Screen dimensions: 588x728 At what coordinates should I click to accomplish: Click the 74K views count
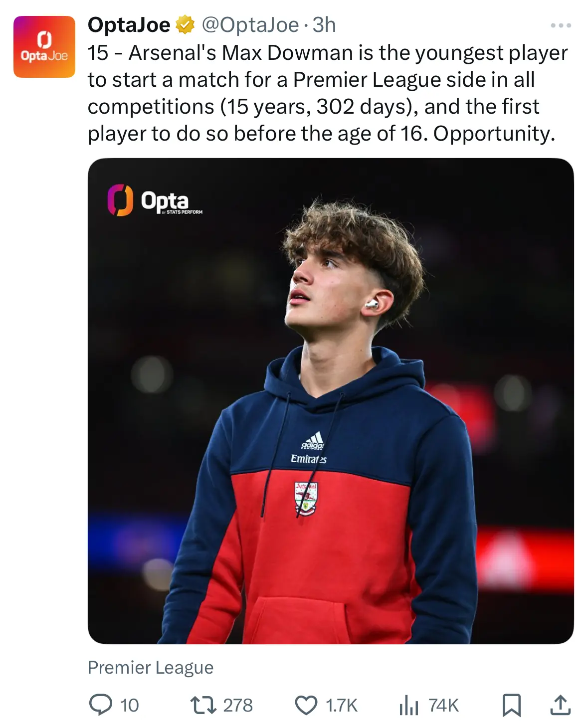tap(443, 706)
